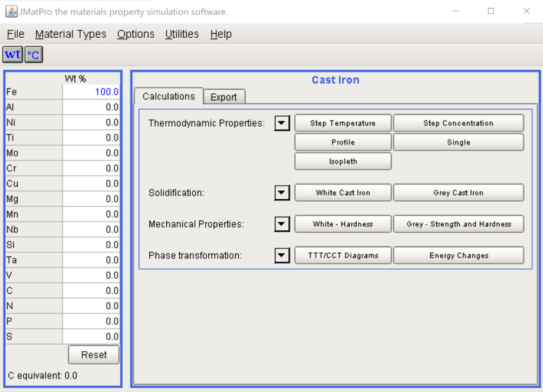Screen dimensions: 543x392
Task: Select the V weight percent field
Action: 91,275
